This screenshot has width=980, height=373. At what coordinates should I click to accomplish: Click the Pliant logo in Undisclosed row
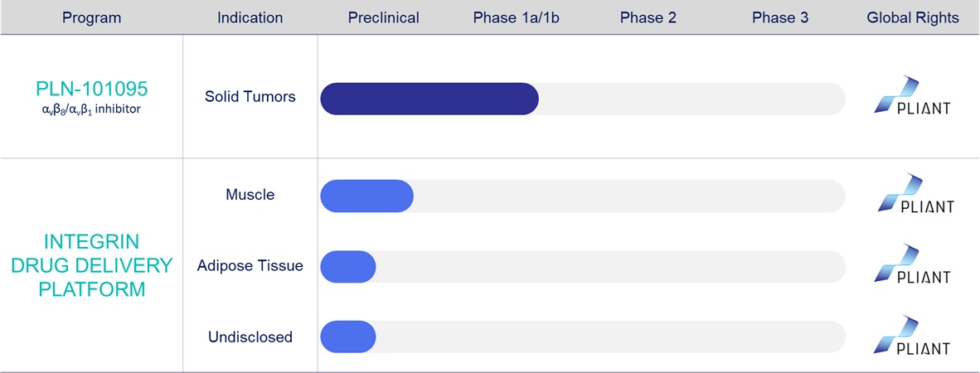point(914,337)
